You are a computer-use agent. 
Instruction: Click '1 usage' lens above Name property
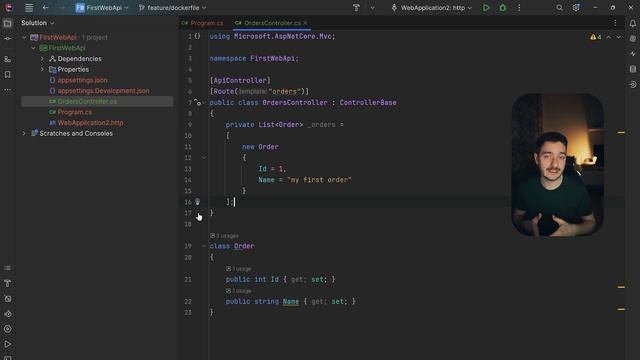(239, 291)
